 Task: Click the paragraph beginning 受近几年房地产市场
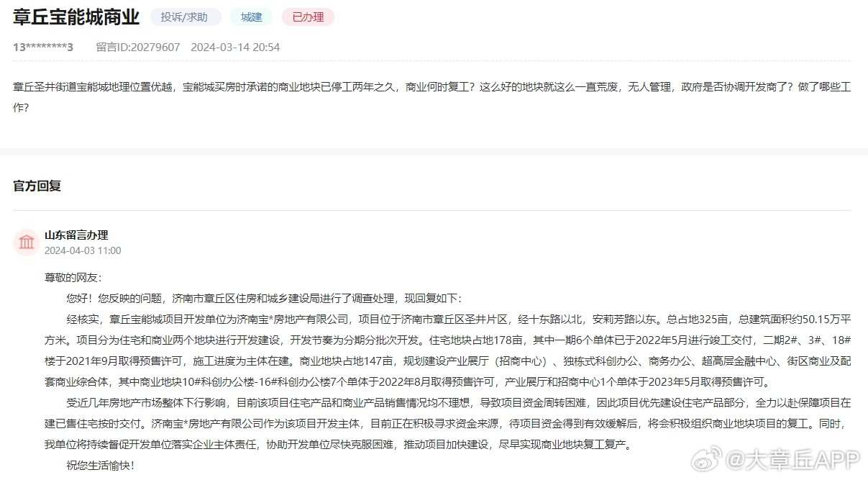pyautogui.click(x=446, y=402)
